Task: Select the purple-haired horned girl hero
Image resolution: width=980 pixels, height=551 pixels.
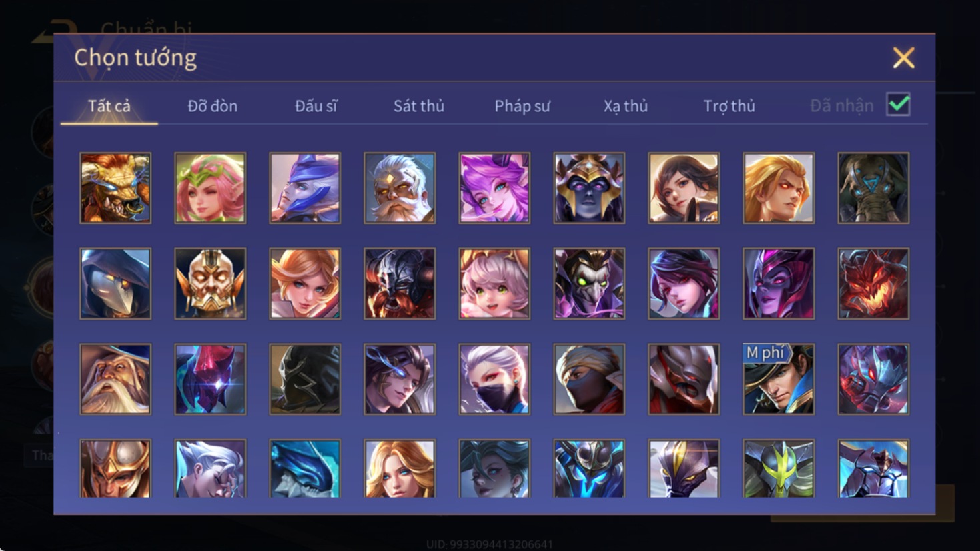Action: point(494,188)
